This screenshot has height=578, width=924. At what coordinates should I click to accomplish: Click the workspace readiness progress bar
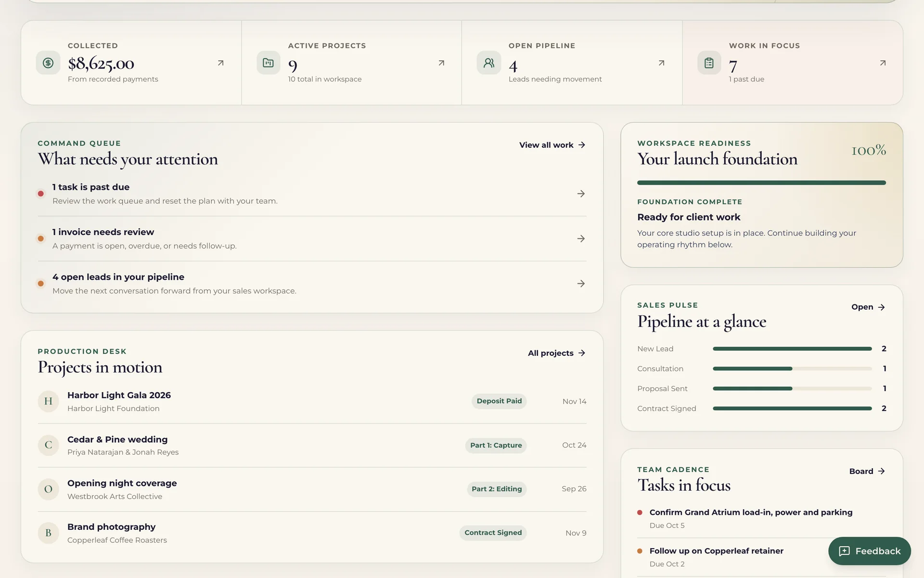tap(761, 183)
